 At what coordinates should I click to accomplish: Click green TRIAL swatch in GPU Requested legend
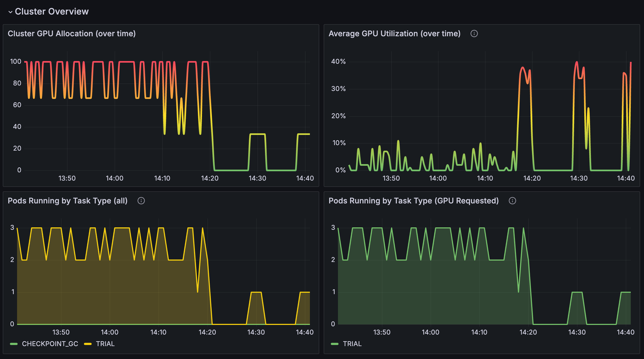[x=334, y=344]
